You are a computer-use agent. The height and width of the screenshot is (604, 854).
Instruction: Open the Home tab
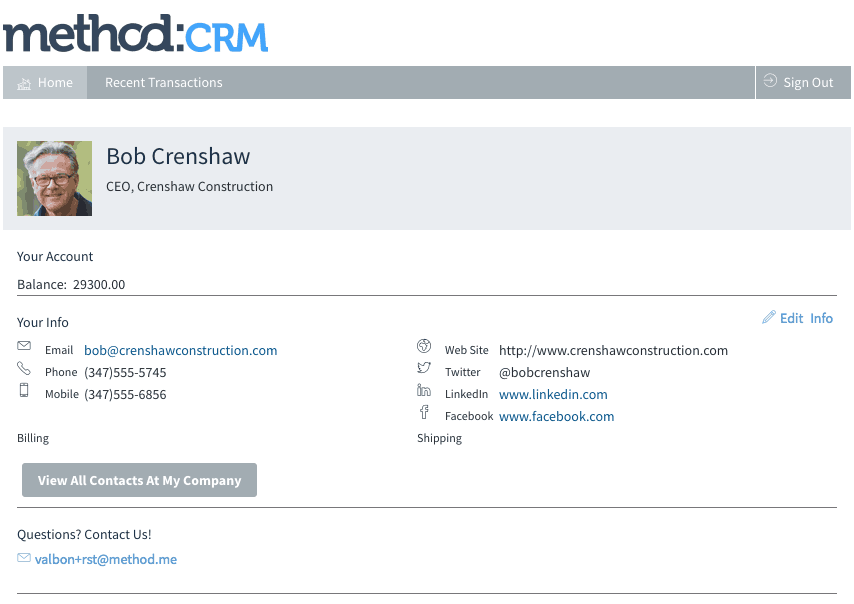[x=45, y=83]
